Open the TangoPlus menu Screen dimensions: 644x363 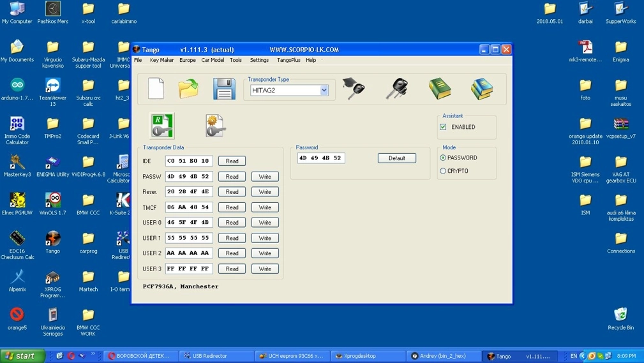point(288,60)
